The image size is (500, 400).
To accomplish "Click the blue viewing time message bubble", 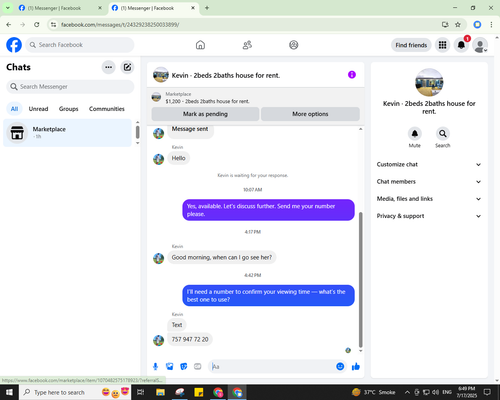I will coord(268,295).
